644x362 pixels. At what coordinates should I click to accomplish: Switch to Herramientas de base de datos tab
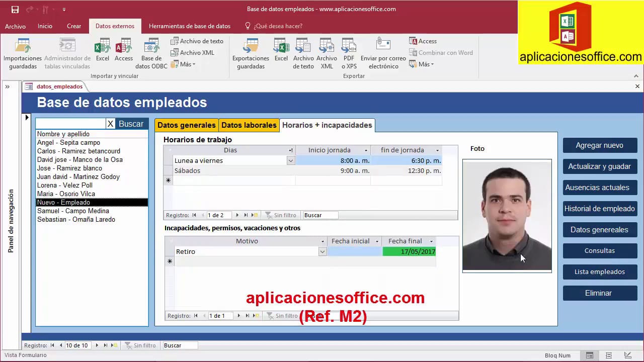click(x=190, y=26)
